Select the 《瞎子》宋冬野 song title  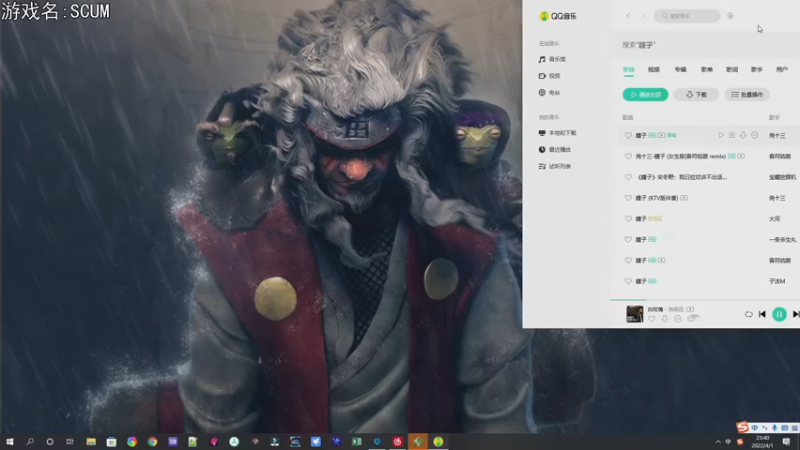682,177
